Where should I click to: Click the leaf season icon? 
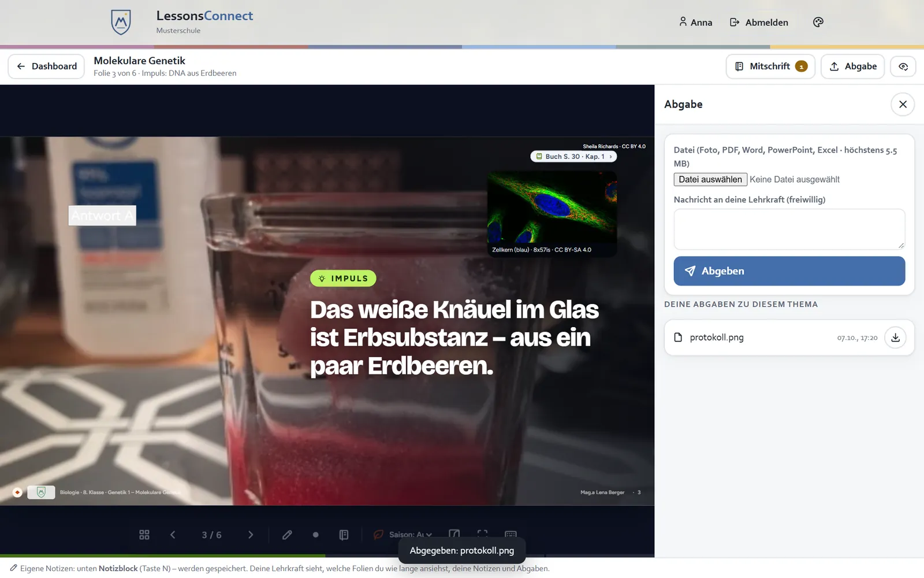click(378, 535)
